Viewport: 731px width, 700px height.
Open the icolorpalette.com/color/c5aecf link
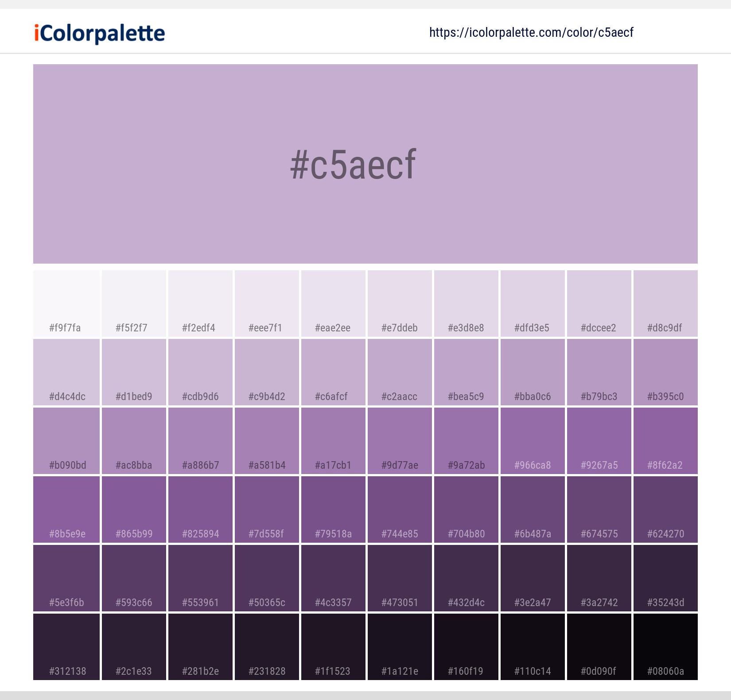(531, 32)
